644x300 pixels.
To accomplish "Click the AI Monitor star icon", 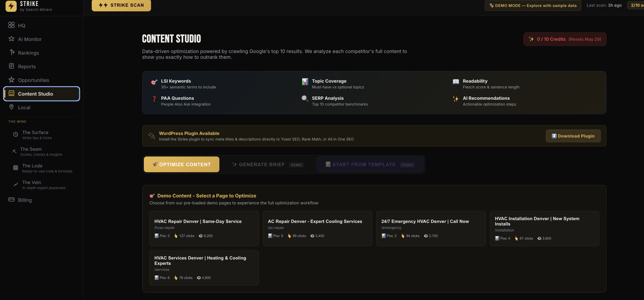I will click(x=11, y=39).
